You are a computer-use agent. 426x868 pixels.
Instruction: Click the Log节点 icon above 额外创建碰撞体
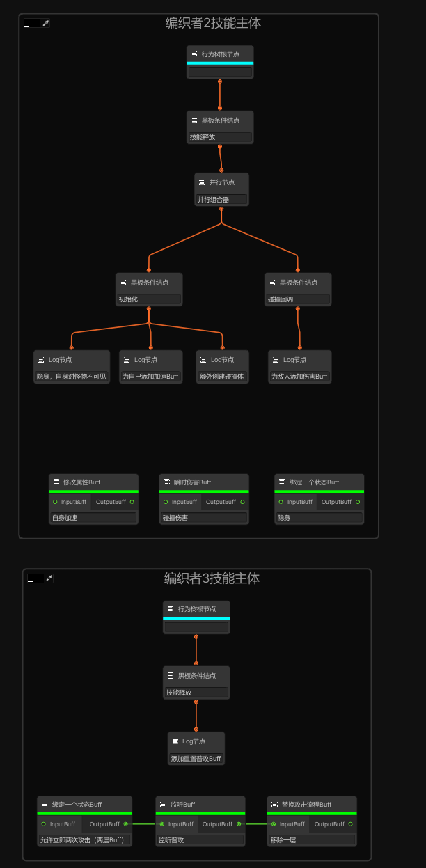pos(204,360)
